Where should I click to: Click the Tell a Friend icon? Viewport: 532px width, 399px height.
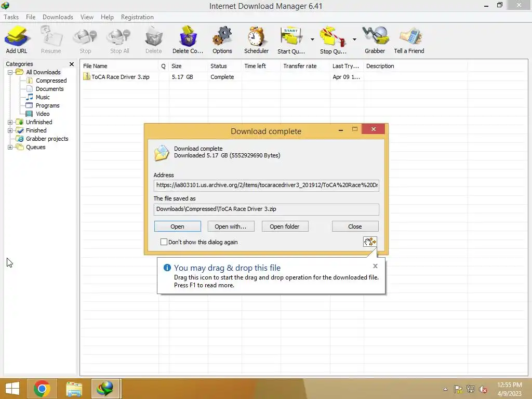(409, 40)
